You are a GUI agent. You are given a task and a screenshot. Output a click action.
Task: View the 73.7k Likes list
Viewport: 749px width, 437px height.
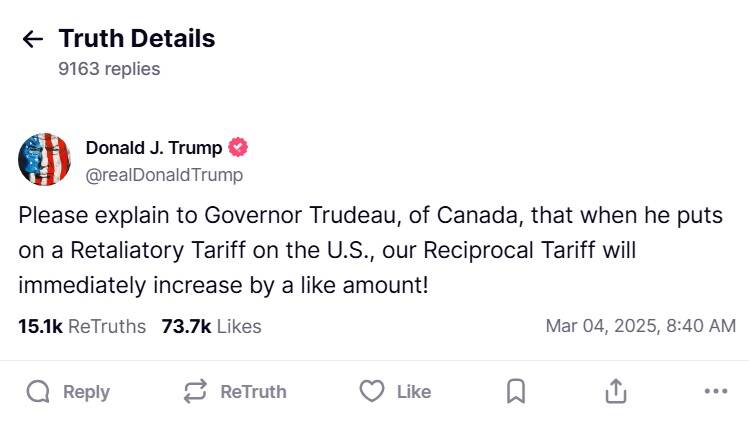[211, 326]
